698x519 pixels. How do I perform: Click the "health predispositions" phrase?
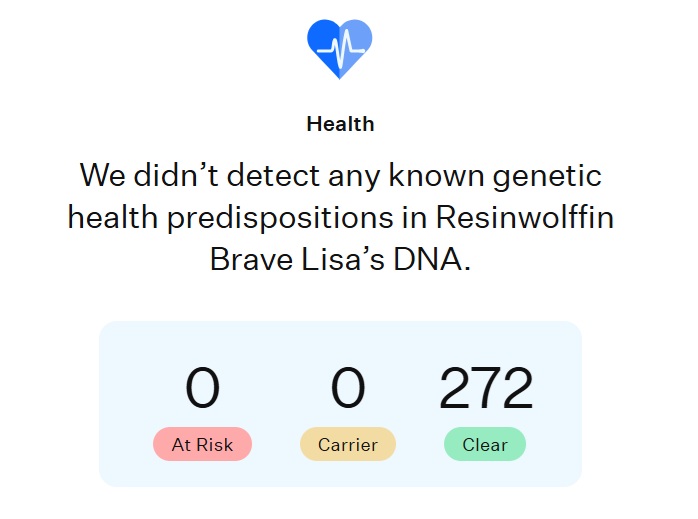231,217
